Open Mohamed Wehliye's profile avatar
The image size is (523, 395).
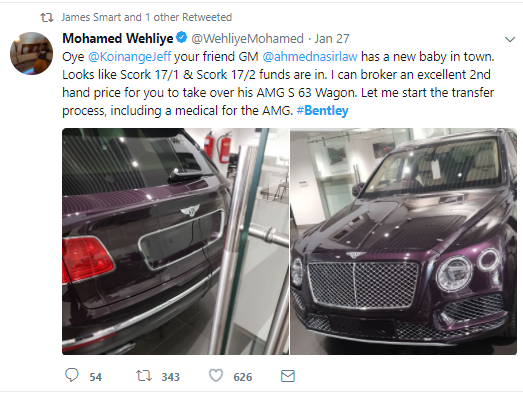coord(31,53)
